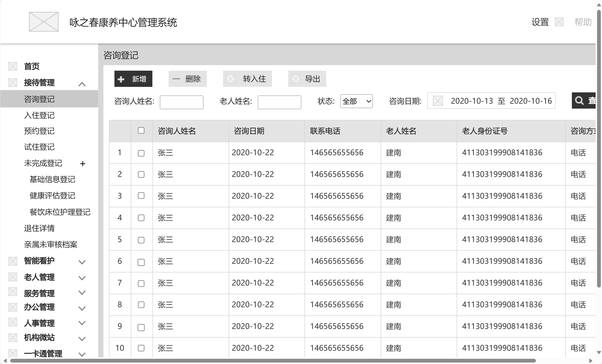This screenshot has height=364, width=602.
Task: Open 预约登记 in the sidebar
Action: tap(39, 131)
